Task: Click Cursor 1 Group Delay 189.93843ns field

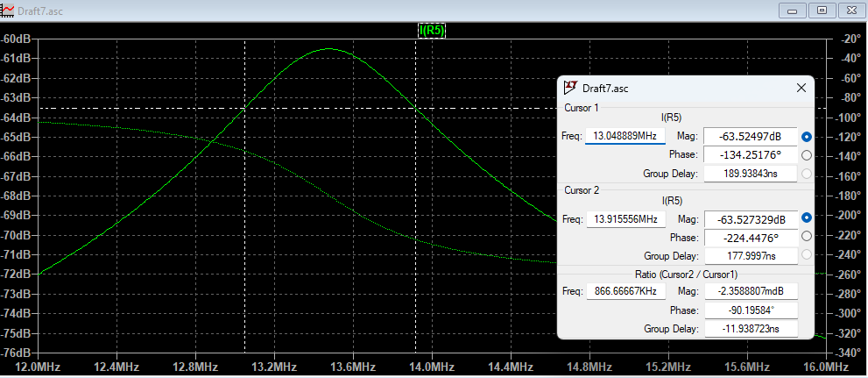Action: 751,174
